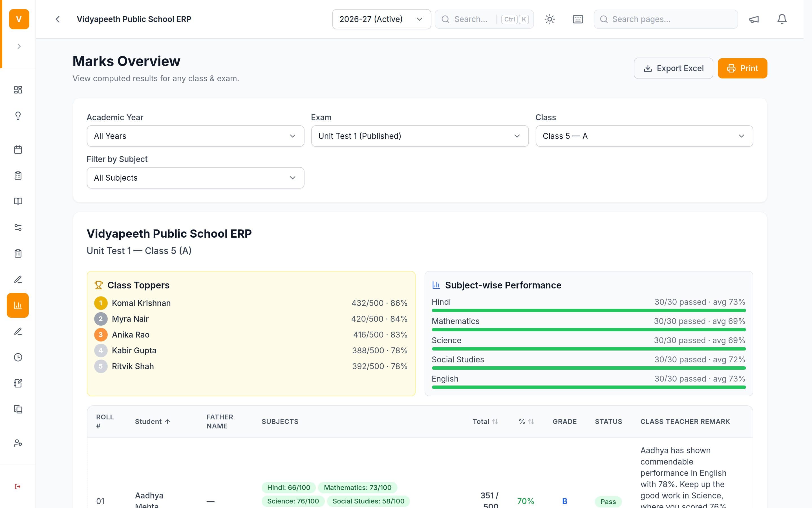Open the Class dropdown showing Class 5 — A
Image resolution: width=812 pixels, height=508 pixels.
(644, 136)
